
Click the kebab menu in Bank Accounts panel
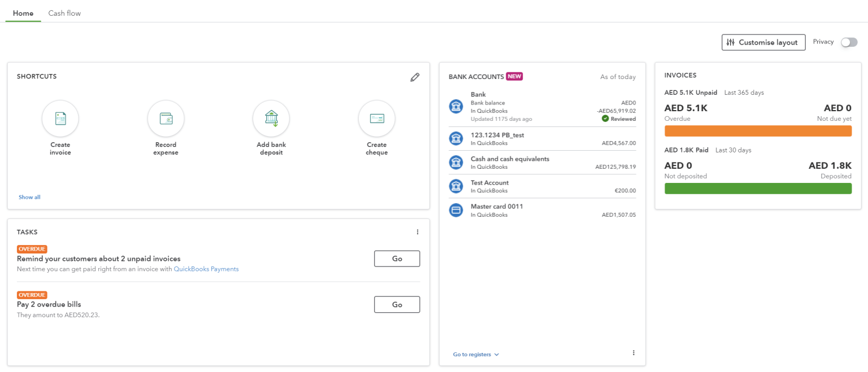click(x=633, y=352)
